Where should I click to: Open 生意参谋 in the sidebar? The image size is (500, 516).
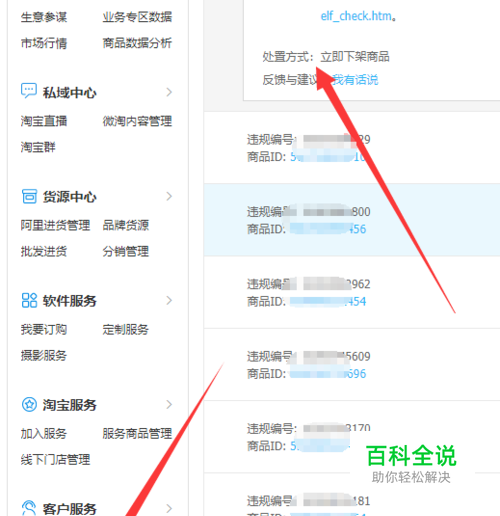[44, 17]
